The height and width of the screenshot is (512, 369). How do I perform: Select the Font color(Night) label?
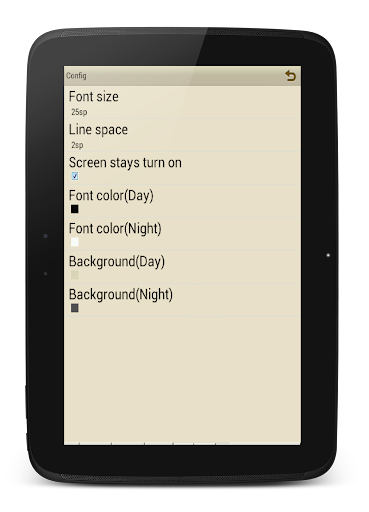(115, 229)
